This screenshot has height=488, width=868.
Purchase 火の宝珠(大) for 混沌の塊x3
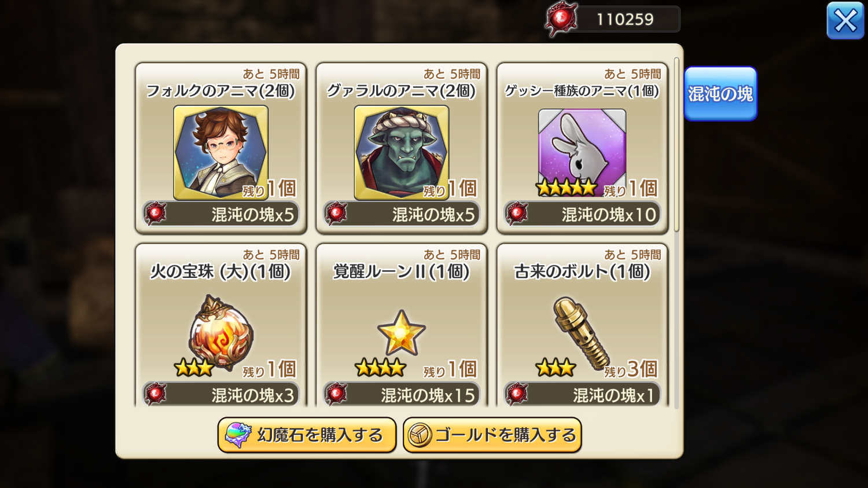tap(221, 394)
